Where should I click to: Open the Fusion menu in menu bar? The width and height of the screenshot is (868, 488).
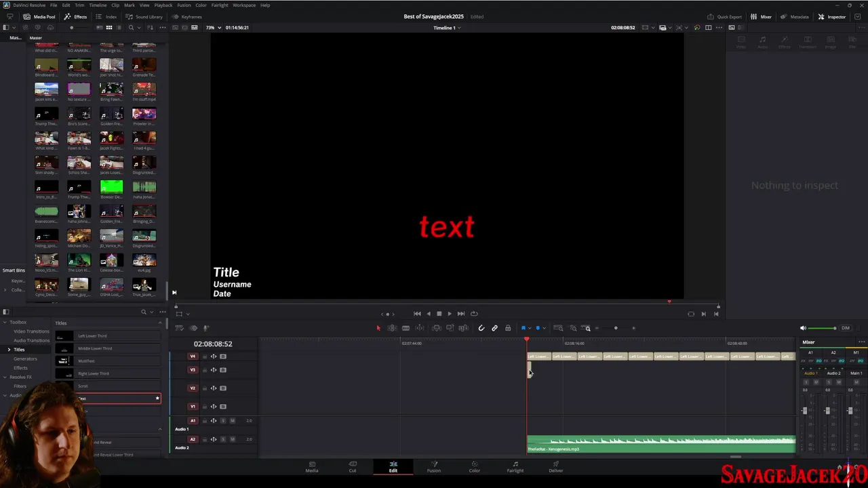tap(184, 5)
